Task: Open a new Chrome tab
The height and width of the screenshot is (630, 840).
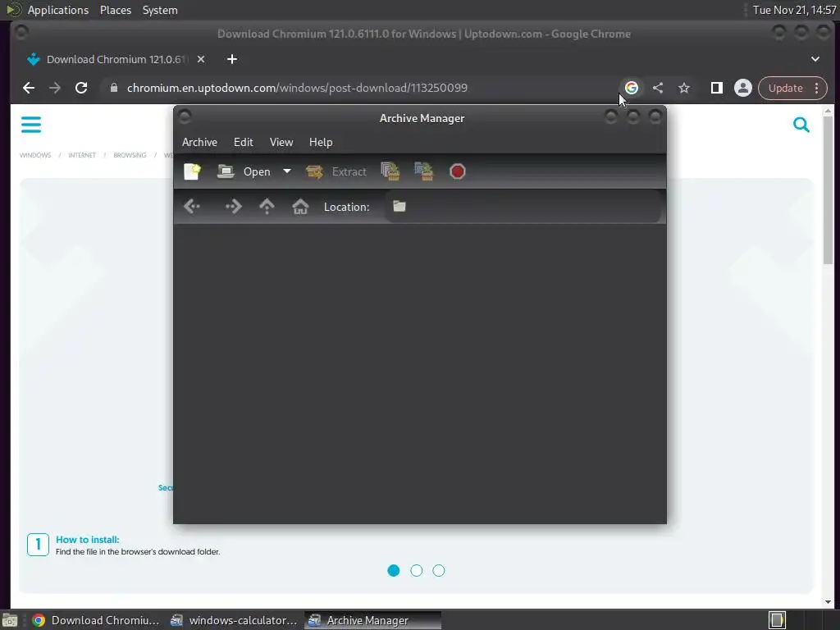Action: (232, 59)
